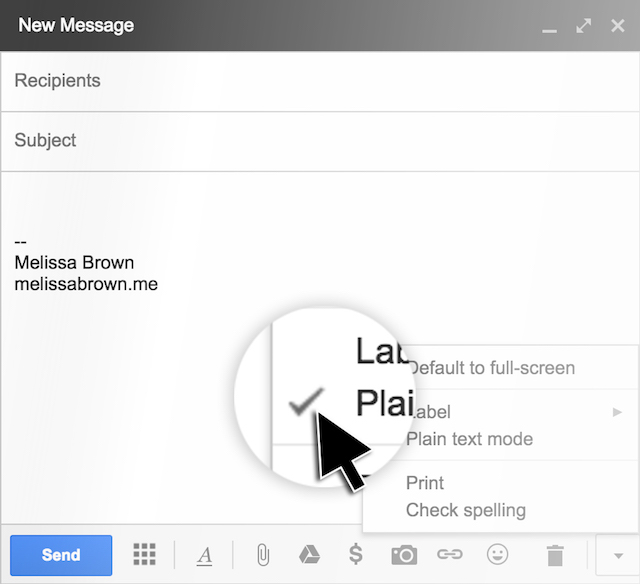Viewport: 640px width, 584px height.
Task: Toggle Default to full-screen option
Action: [491, 368]
